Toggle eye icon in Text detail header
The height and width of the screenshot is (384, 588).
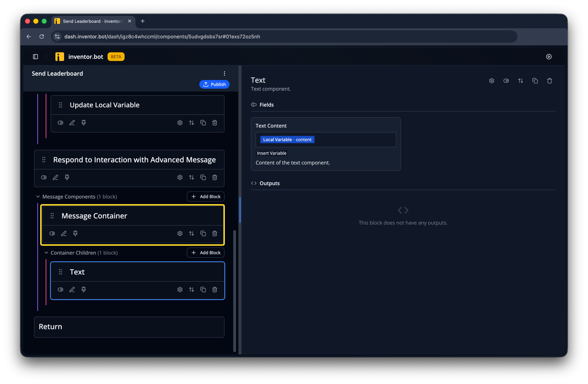506,81
